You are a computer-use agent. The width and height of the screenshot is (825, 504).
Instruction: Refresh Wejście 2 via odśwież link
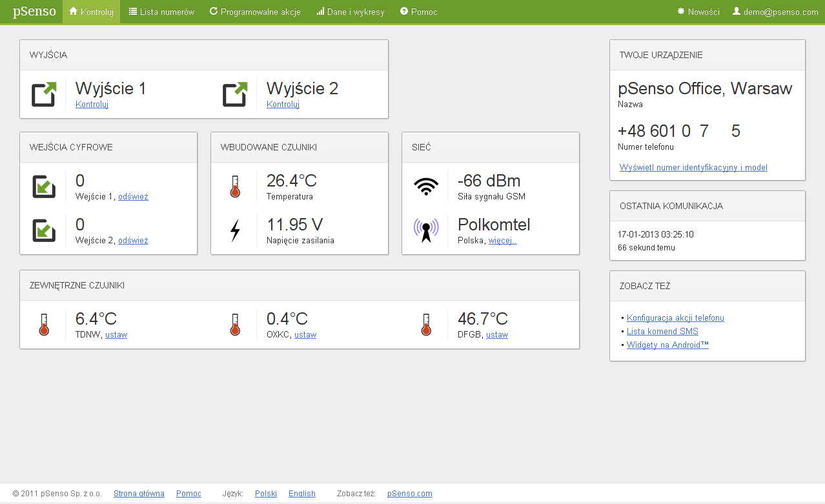[133, 241]
